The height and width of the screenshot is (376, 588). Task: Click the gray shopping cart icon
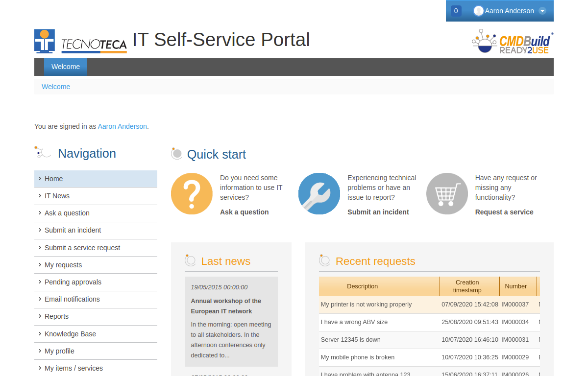(447, 194)
